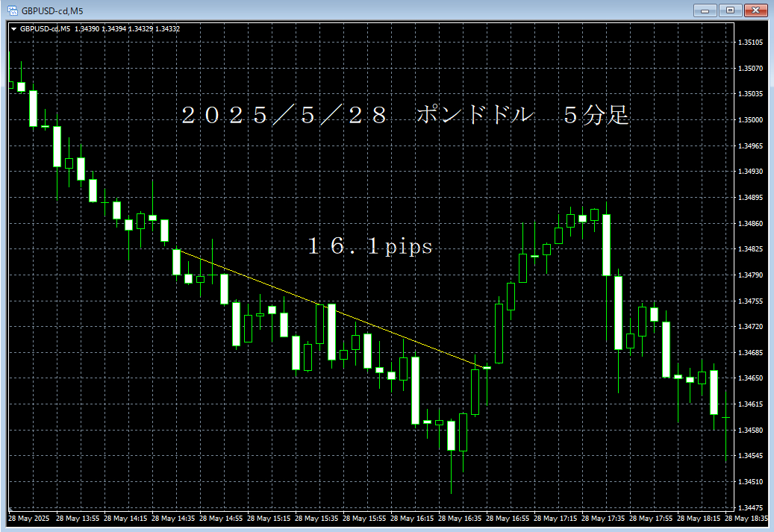Click the 1.34790 price scale label

(x=750, y=275)
